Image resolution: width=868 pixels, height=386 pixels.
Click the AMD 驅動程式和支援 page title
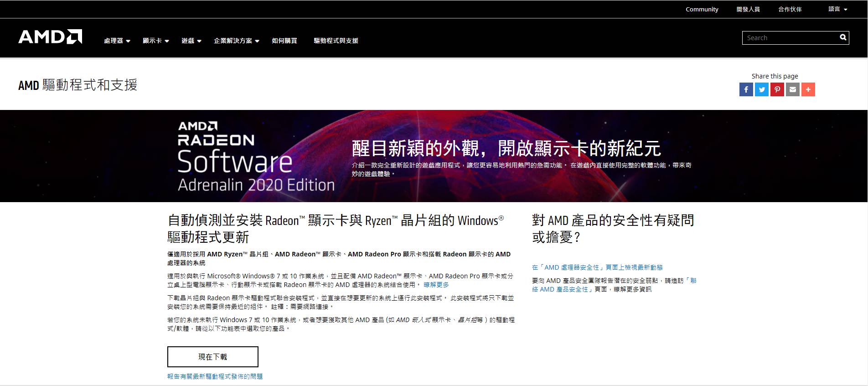tap(77, 85)
